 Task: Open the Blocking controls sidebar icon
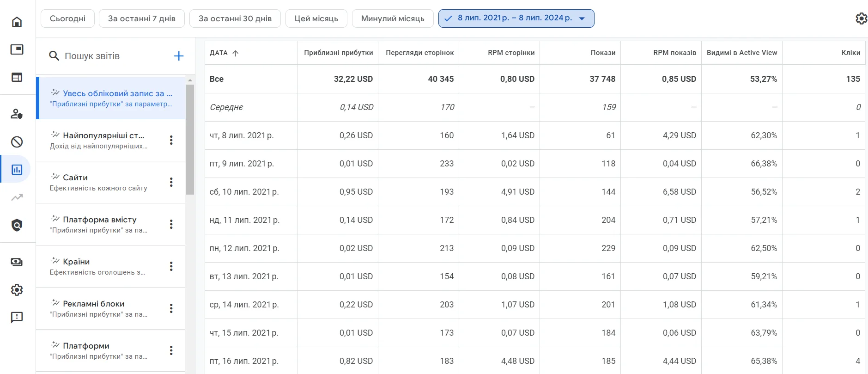[x=17, y=142]
